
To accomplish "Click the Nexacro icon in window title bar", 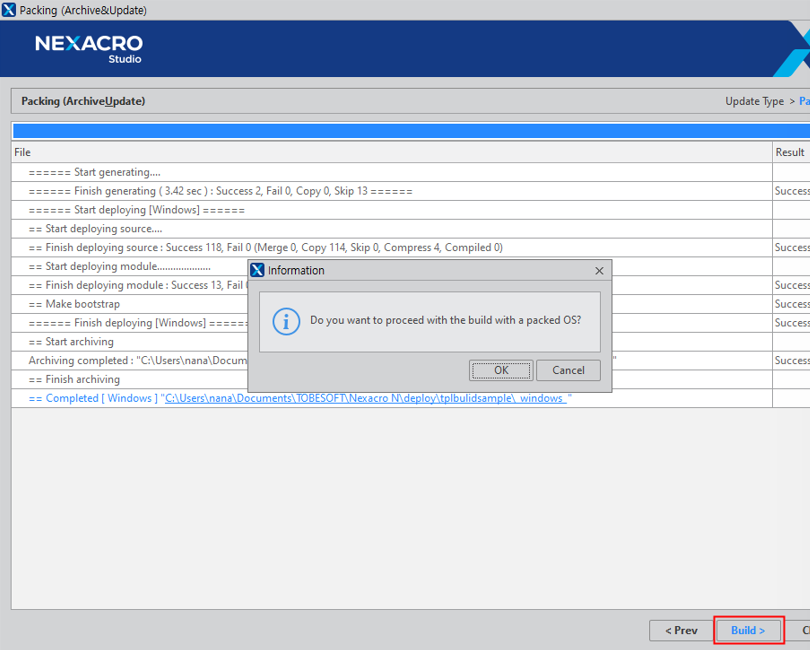I will click(x=9, y=10).
